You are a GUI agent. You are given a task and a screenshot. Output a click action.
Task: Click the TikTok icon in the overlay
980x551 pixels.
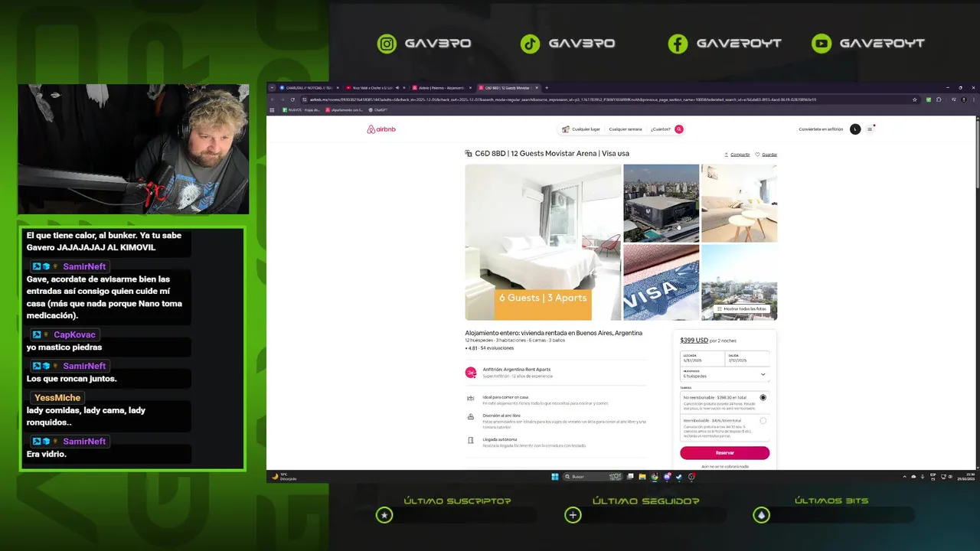(530, 44)
